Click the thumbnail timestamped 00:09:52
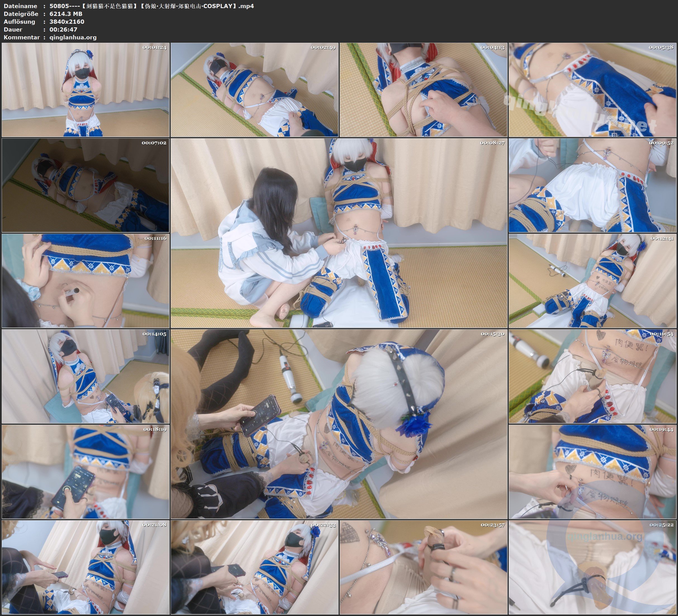 [x=593, y=185]
